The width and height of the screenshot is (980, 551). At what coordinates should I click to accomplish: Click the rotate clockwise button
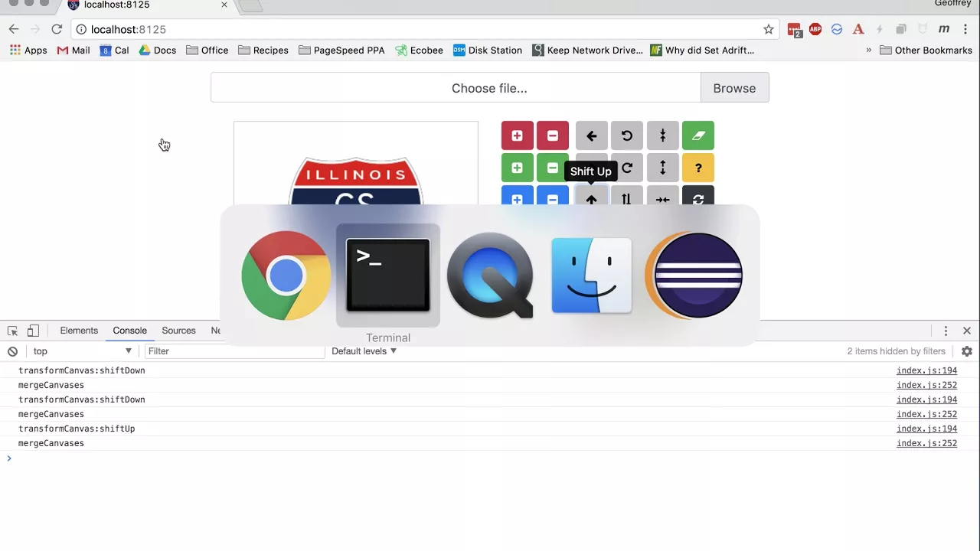tap(627, 168)
